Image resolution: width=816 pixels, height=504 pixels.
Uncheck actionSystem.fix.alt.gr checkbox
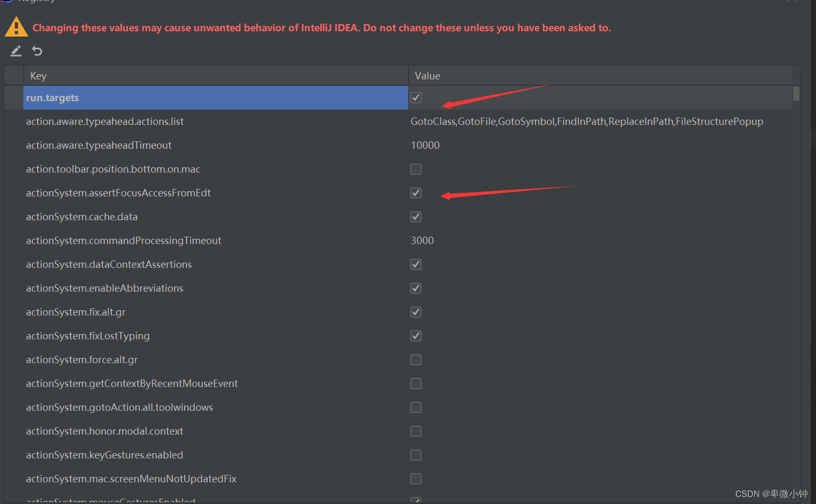click(416, 312)
